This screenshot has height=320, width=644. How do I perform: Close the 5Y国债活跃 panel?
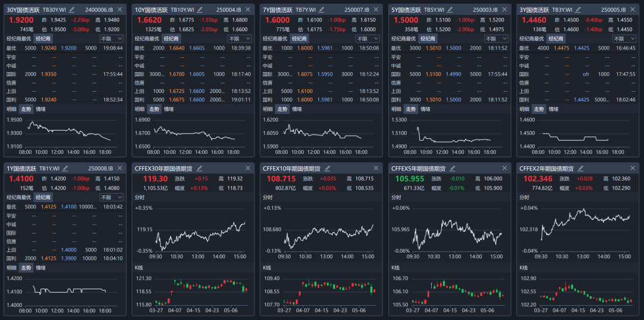point(504,10)
